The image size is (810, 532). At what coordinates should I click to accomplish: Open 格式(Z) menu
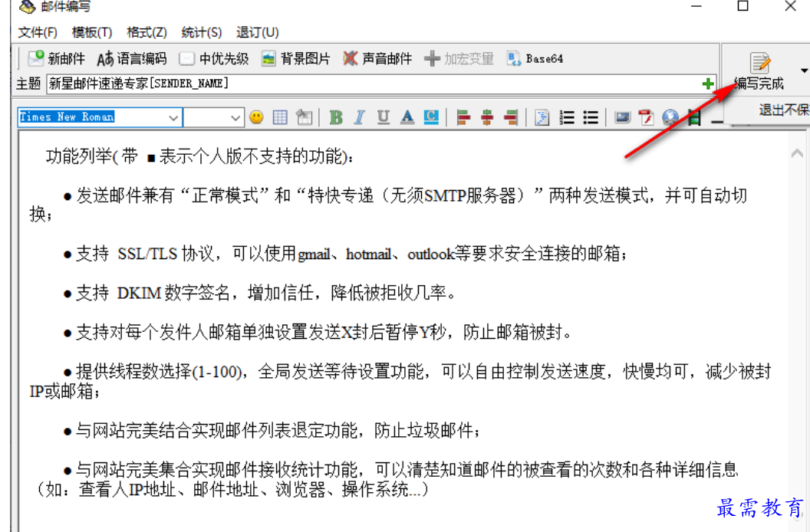click(147, 32)
